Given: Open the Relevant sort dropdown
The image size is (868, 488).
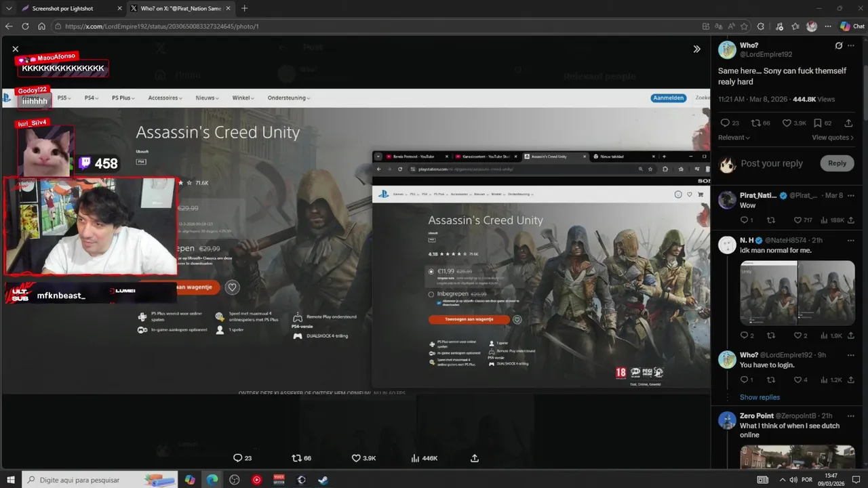Looking at the screenshot, I should pos(734,138).
